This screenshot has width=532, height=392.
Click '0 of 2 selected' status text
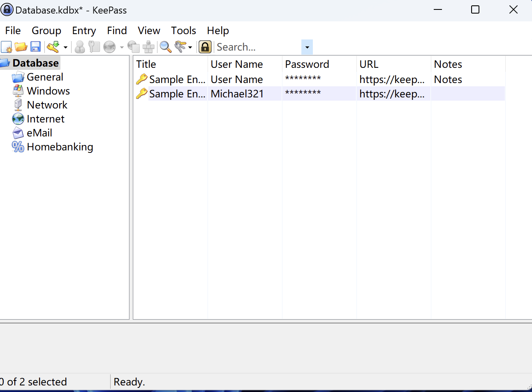(33, 382)
